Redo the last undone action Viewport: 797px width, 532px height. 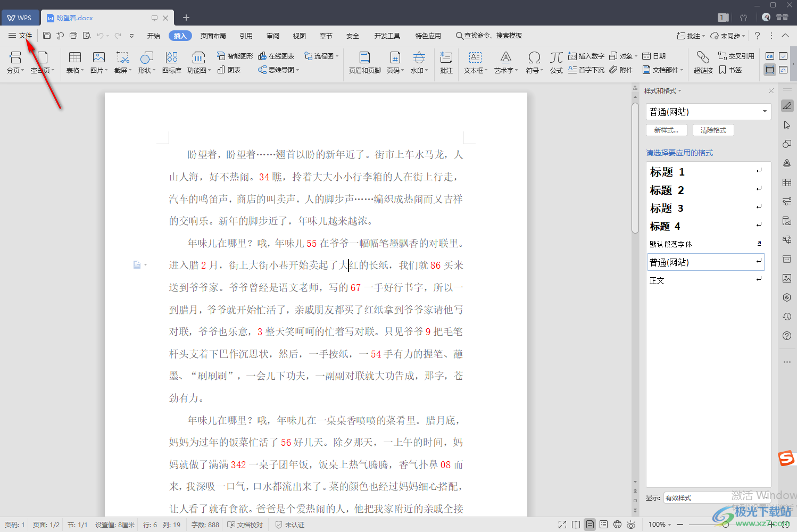118,36
